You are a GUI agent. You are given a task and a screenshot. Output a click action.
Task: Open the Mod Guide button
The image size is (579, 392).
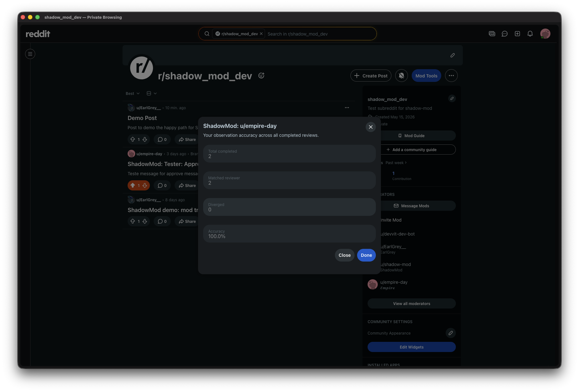point(418,136)
